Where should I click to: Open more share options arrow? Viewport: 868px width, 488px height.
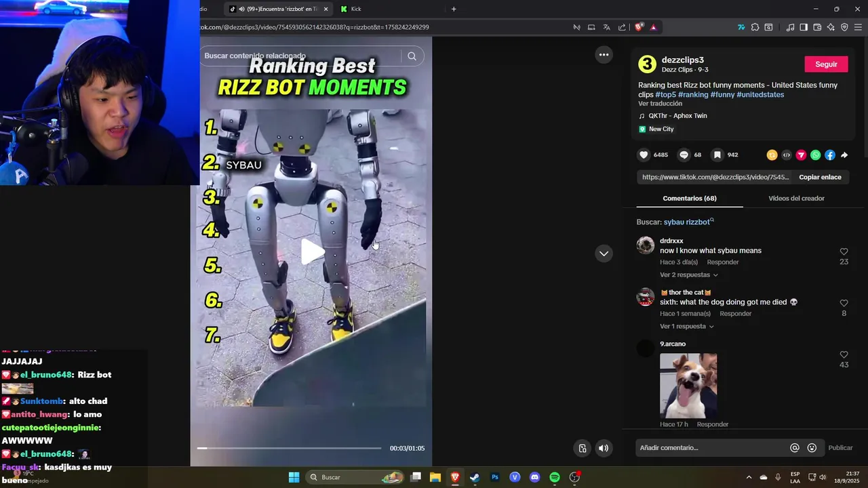844,155
